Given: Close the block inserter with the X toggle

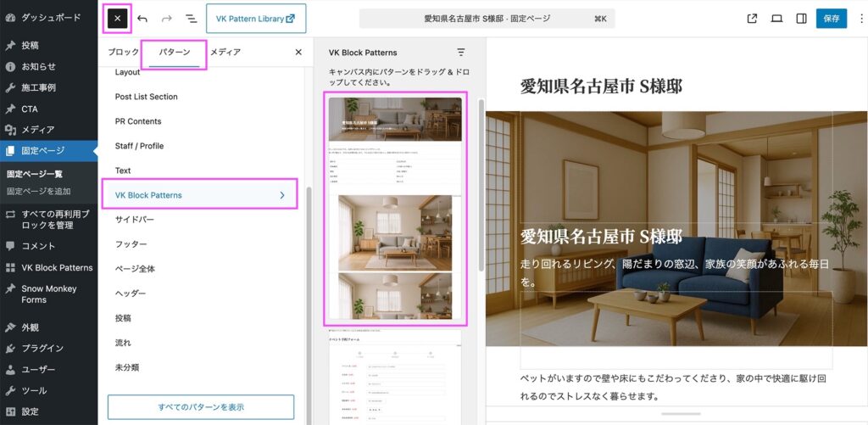Looking at the screenshot, I should click(117, 18).
